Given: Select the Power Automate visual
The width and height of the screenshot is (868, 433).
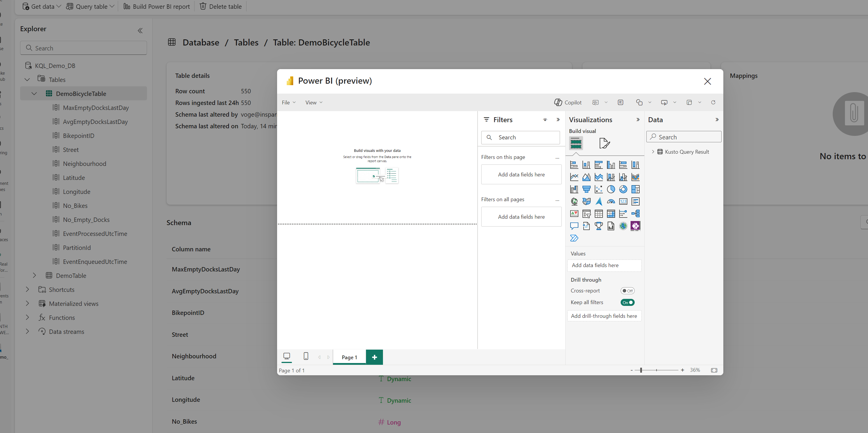Looking at the screenshot, I should (x=574, y=238).
